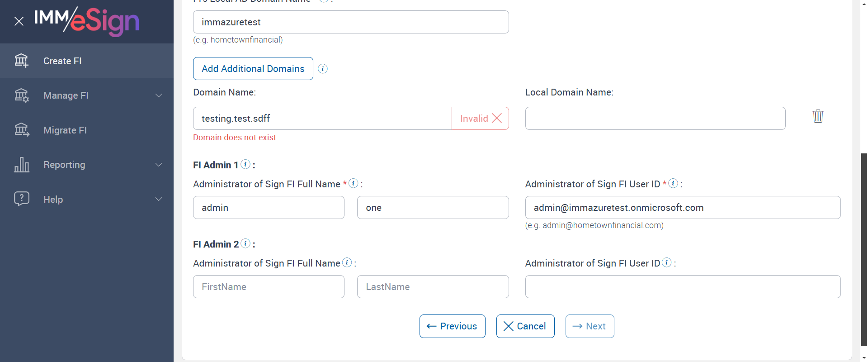868x362 pixels.
Task: Show info tooltip for FI Admin 2
Action: pyautogui.click(x=245, y=243)
